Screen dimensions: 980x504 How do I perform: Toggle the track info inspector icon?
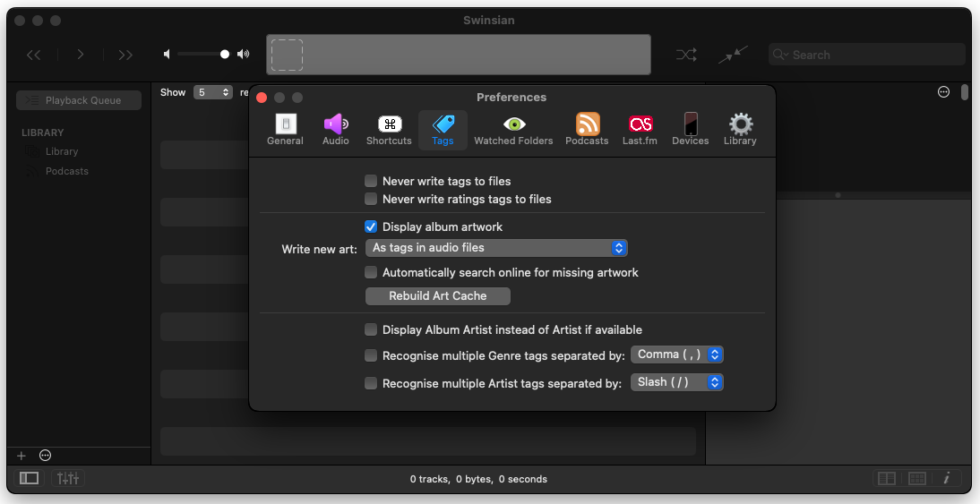pos(947,479)
